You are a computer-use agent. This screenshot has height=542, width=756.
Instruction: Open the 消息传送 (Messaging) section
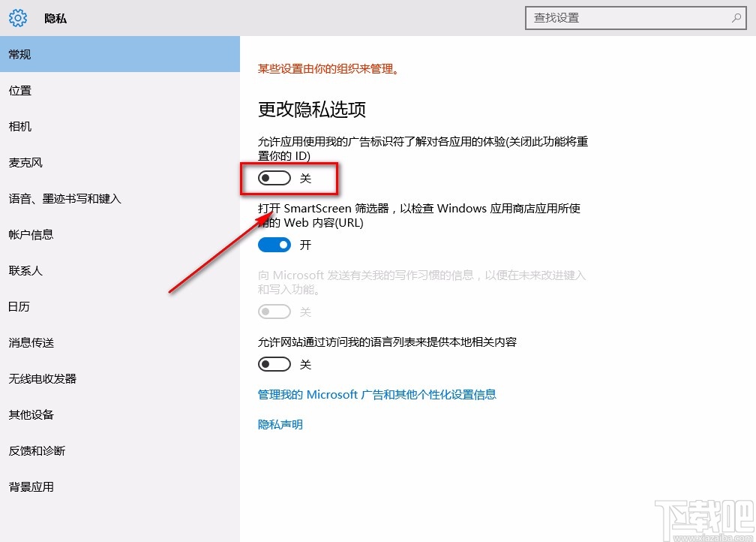(31, 342)
